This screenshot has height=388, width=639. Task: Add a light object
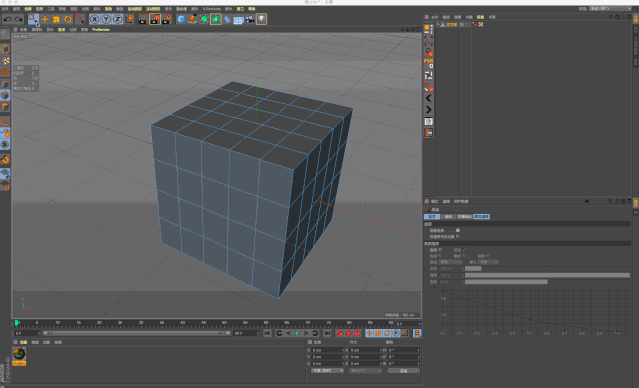(x=261, y=19)
